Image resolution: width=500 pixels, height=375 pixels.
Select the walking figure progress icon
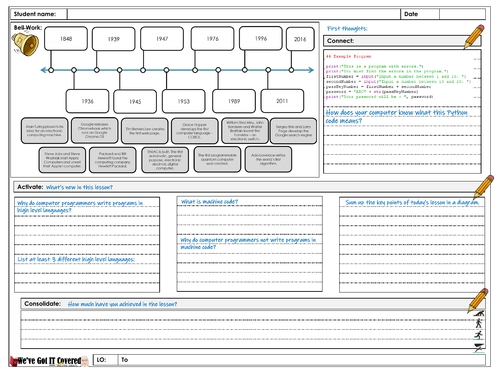[479, 323]
